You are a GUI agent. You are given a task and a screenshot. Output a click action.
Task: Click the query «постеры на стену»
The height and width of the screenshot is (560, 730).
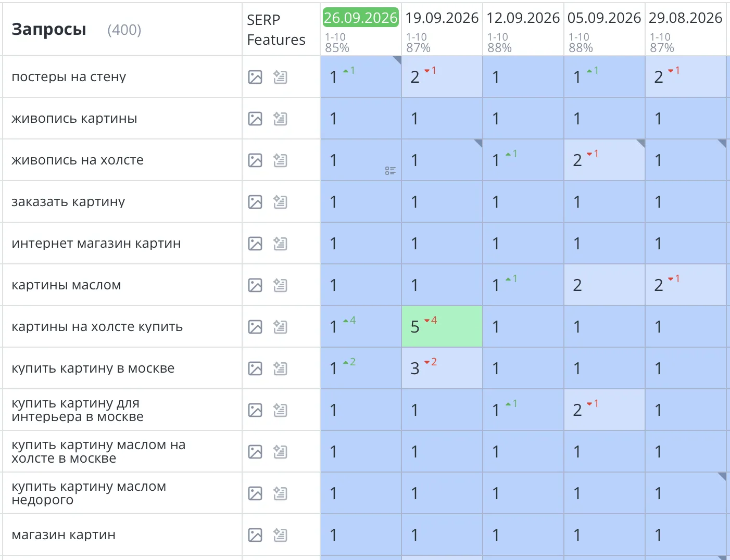coord(69,77)
